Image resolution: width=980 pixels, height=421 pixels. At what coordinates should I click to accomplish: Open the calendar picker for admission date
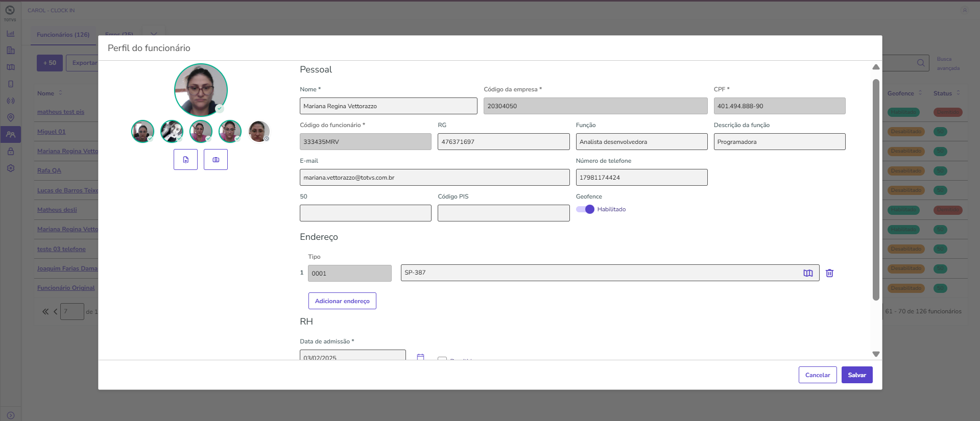coord(420,357)
